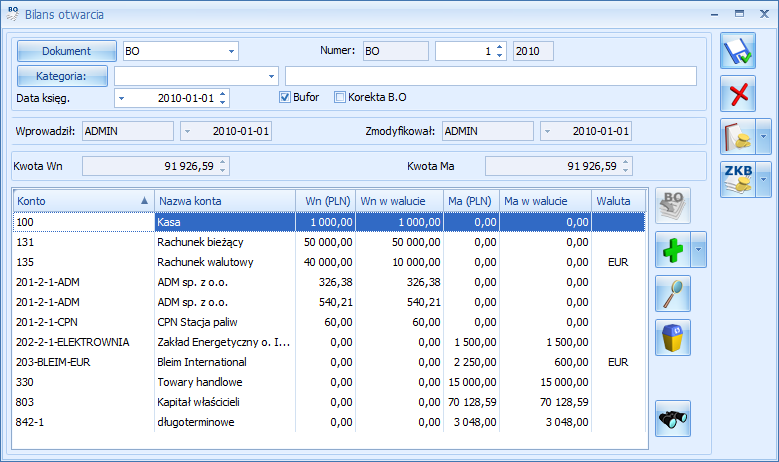
Task: Open selected entry with magnifying glass icon
Action: (673, 294)
